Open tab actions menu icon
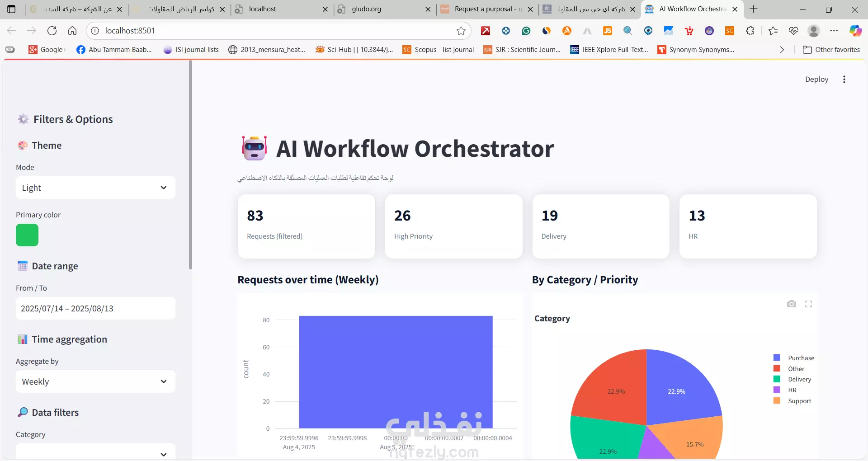Screen dimensions: 868x461 11,9
